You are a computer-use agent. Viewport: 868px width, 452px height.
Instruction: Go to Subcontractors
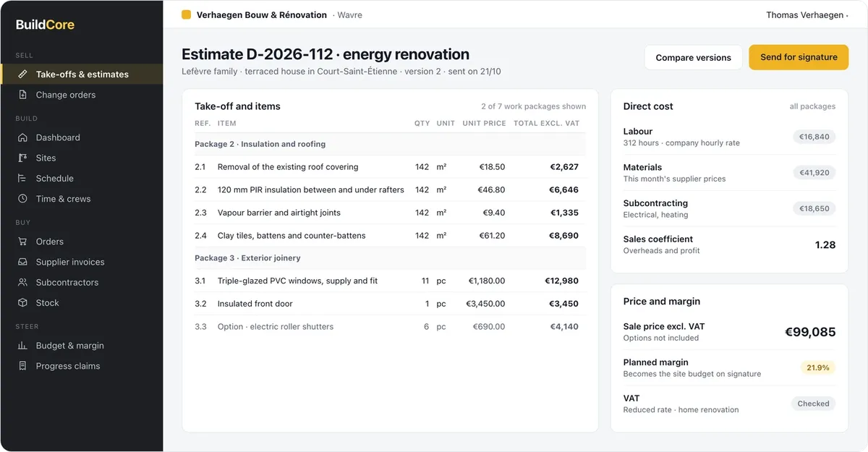tap(82, 282)
